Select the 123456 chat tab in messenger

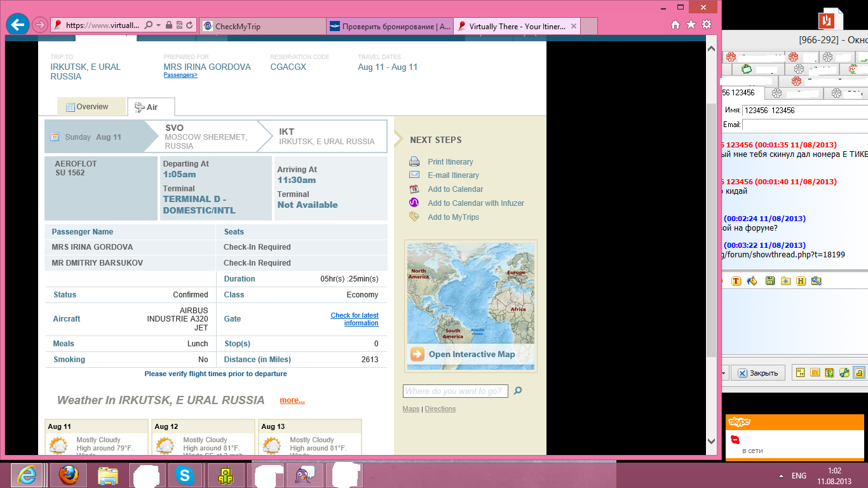pyautogui.click(x=742, y=93)
